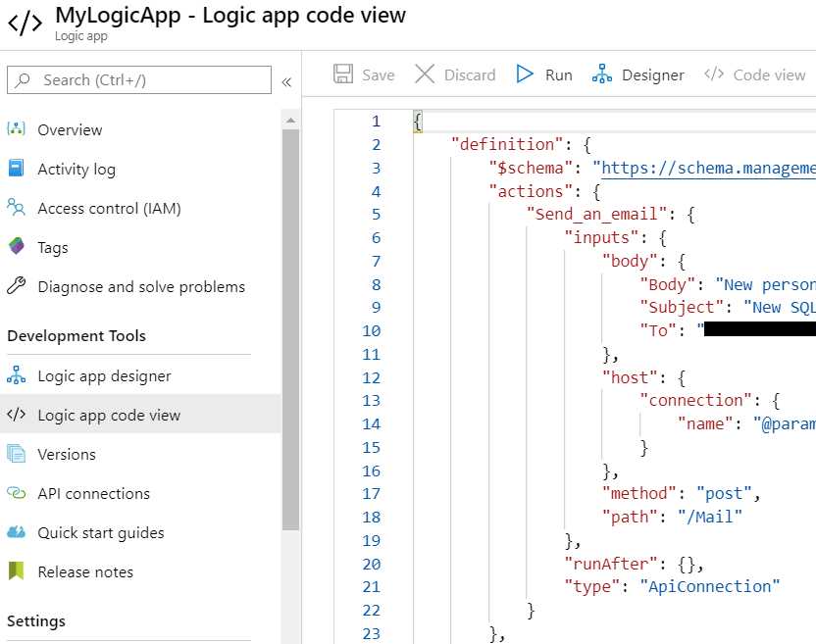This screenshot has height=644, width=816.
Task: Select Logic app code view entry
Action: click(108, 415)
